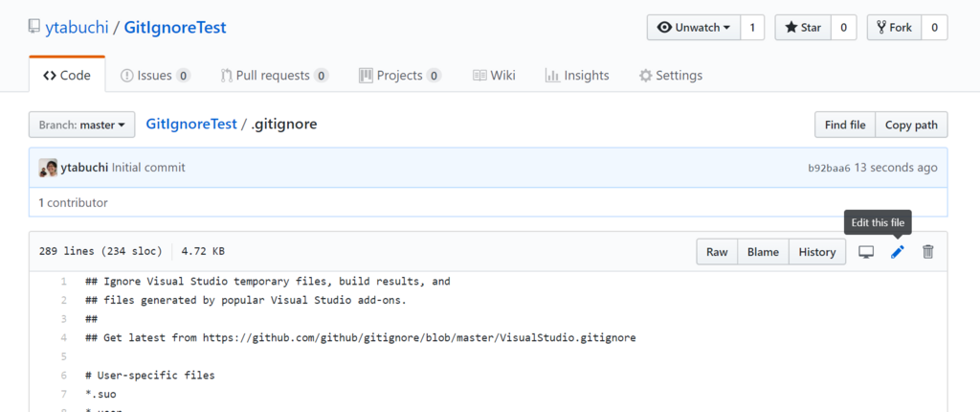Open ytabuchi owner link in the header
This screenshot has width=980, height=412.
[77, 28]
